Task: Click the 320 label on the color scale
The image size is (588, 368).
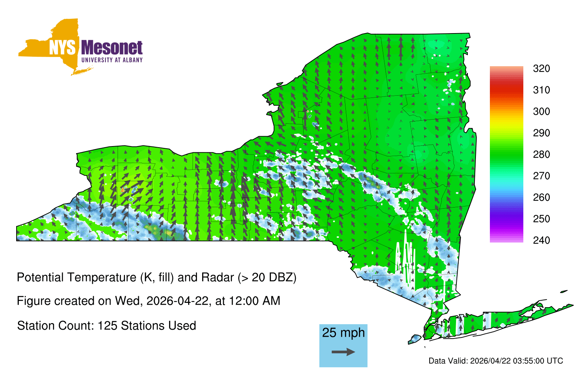Action: [x=541, y=68]
